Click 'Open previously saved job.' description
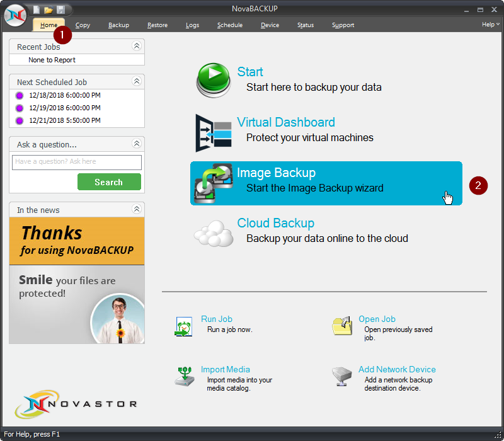 [x=398, y=334]
